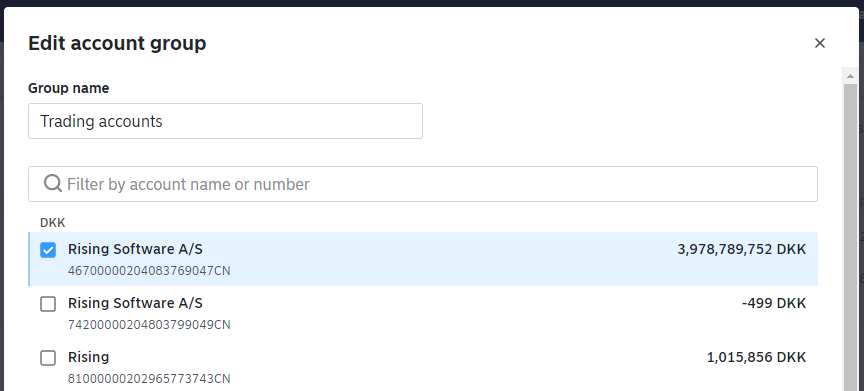Viewport: 864px width, 391px height.
Task: Click the dialog's vertical scrollbar thumb
Action: (850, 237)
